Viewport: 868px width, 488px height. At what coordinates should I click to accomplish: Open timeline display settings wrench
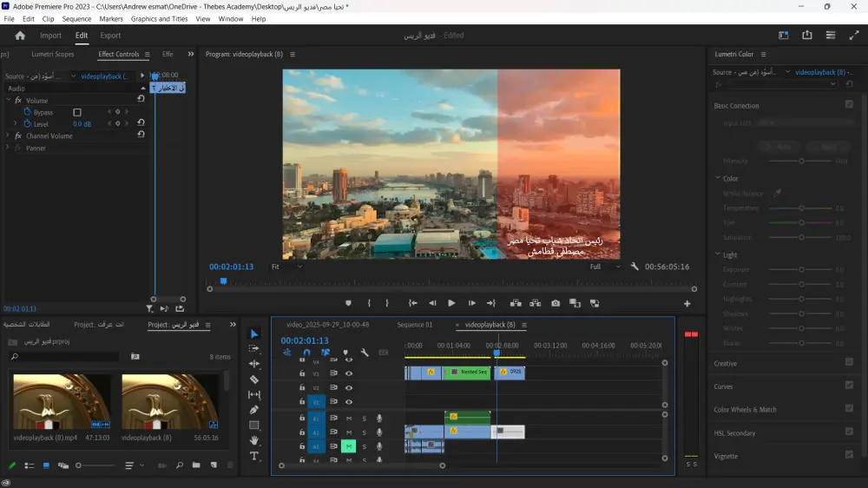pos(365,353)
